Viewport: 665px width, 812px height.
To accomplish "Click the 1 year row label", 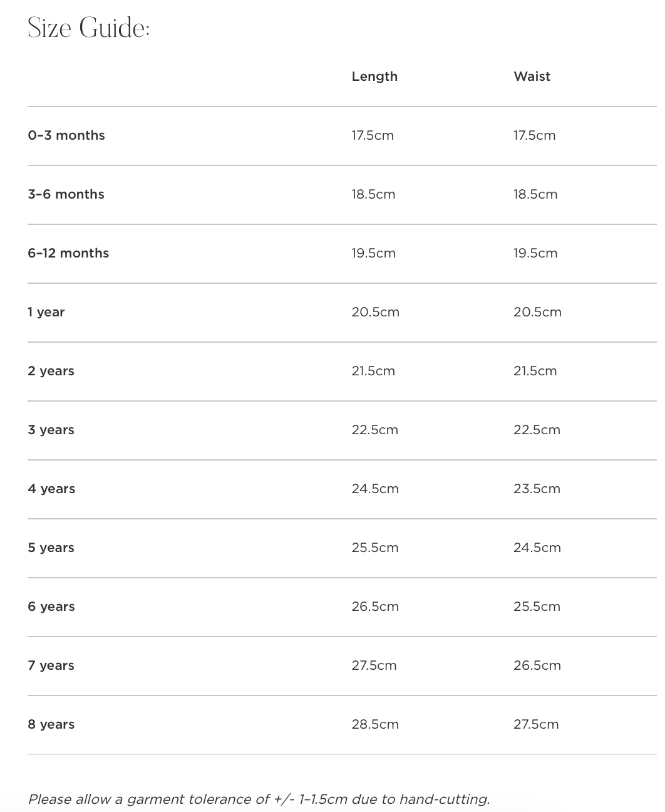I will tap(46, 312).
